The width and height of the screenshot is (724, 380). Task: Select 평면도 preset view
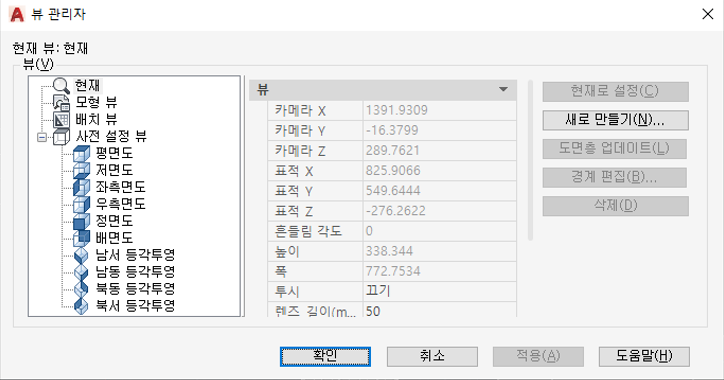(x=114, y=153)
